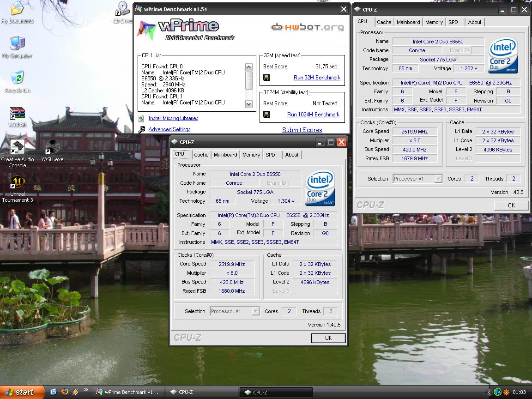Click the CPU List scrollbar thumb
This screenshot has height=399, width=532.
[x=249, y=80]
